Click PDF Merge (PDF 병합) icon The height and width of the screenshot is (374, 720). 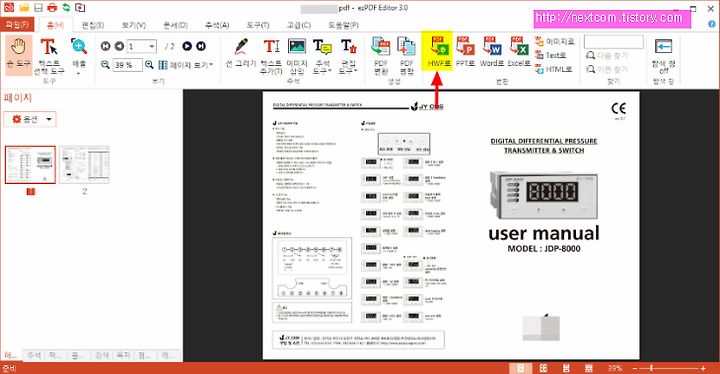406,56
